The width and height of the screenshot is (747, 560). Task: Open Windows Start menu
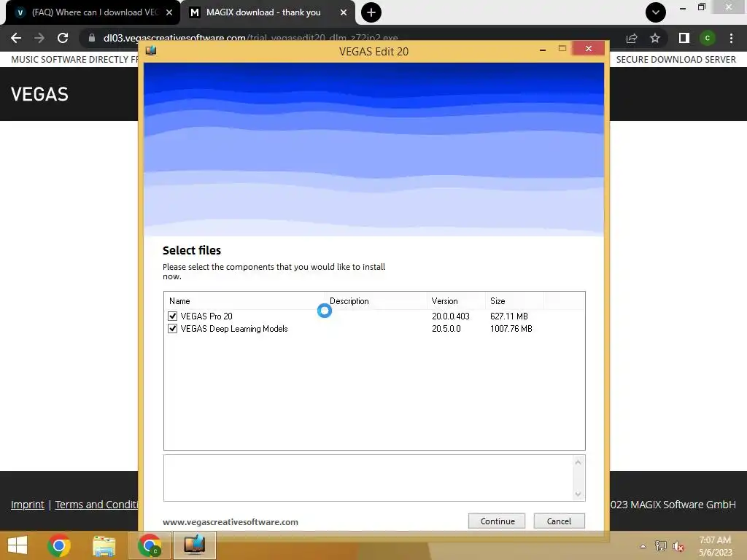coord(18,545)
